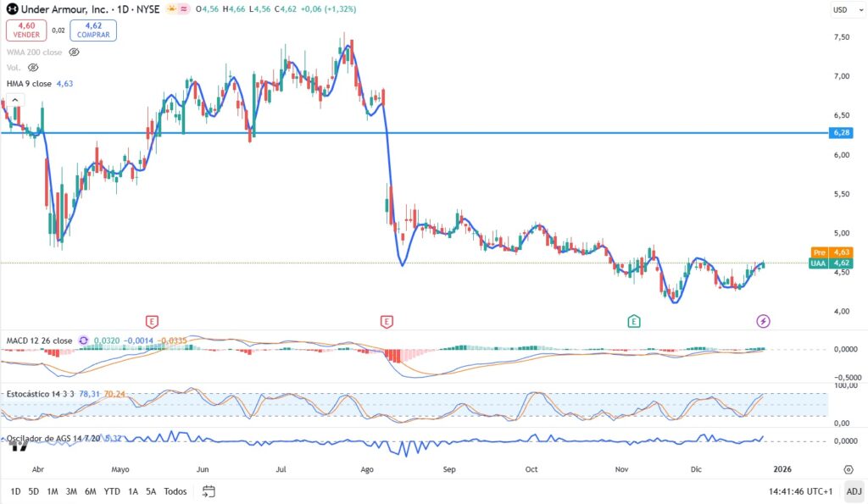
Task: Open the USD currency dropdown
Action: point(841,10)
